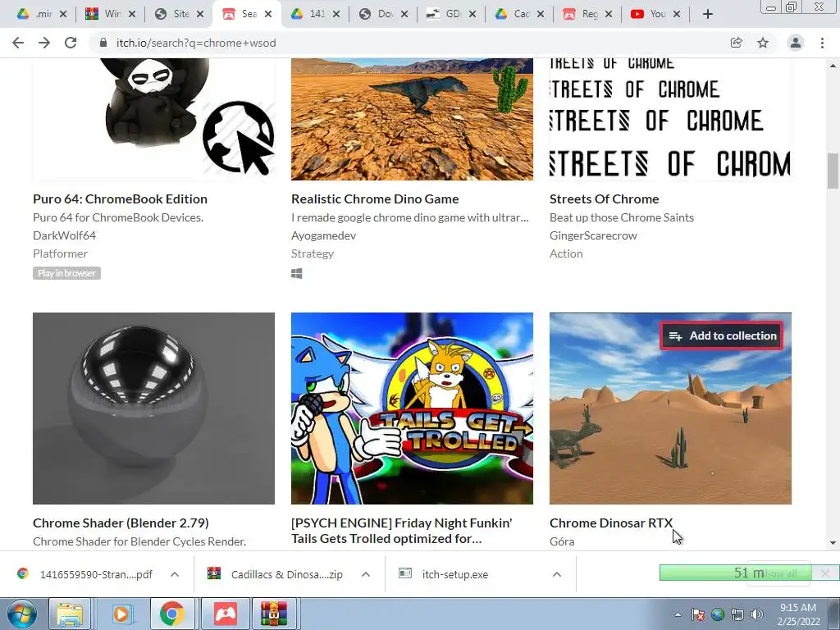Close the downloads bar
The image size is (840, 630).
[x=825, y=573]
